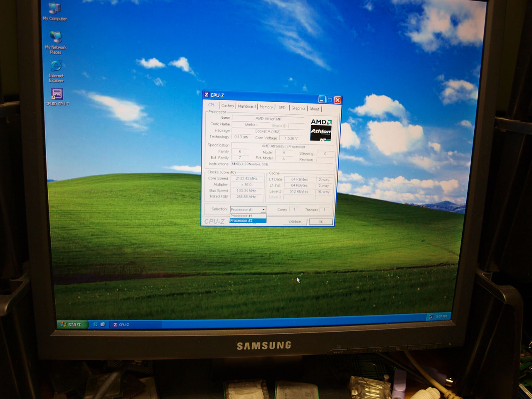Screen dimensions: 532x399
Task: Click the Specification field AMD Athlon(tm) Processor
Action: coord(283,146)
